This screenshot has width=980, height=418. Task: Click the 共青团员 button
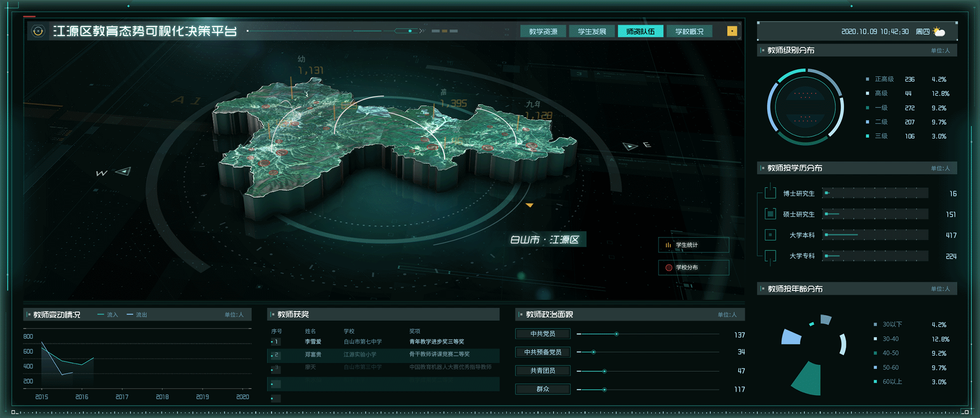(x=543, y=370)
